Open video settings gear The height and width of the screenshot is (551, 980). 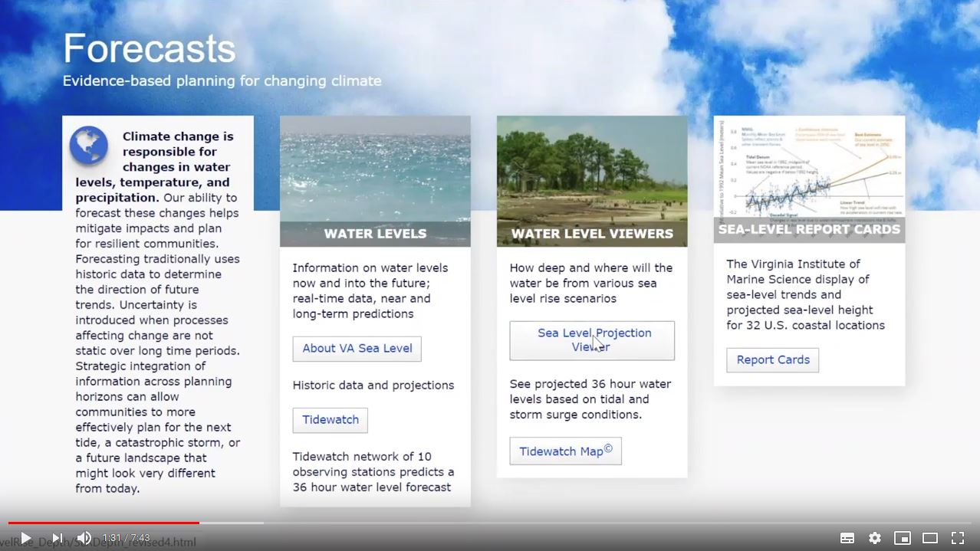click(875, 538)
